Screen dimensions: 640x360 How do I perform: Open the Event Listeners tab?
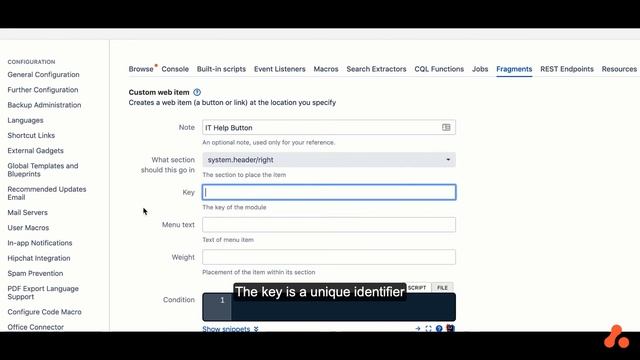tap(280, 69)
